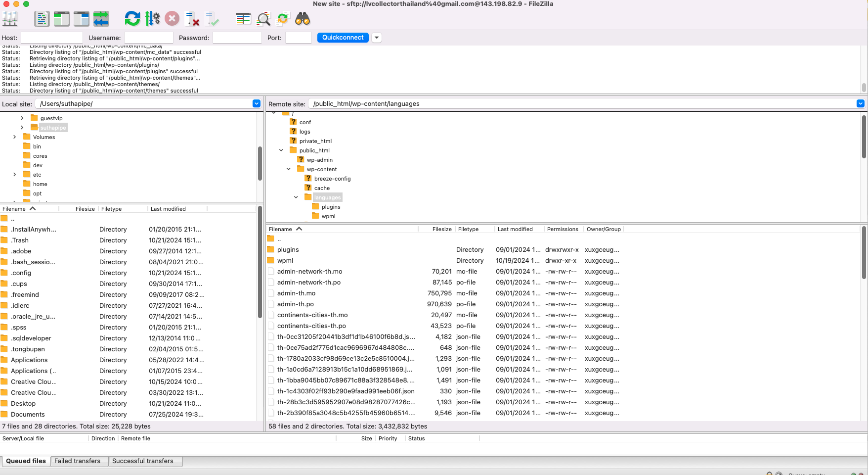
Task: Expand the guestvip folder in local tree
Action: 22,118
